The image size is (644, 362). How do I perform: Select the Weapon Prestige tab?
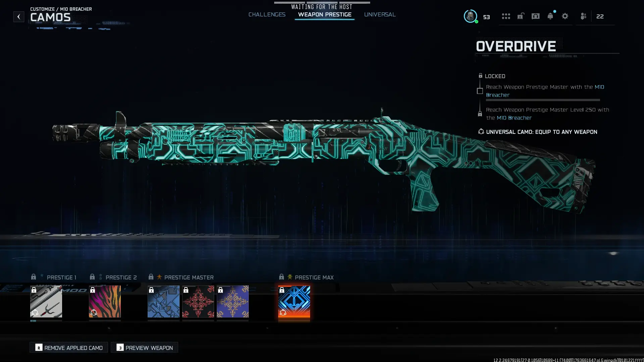pos(325,14)
